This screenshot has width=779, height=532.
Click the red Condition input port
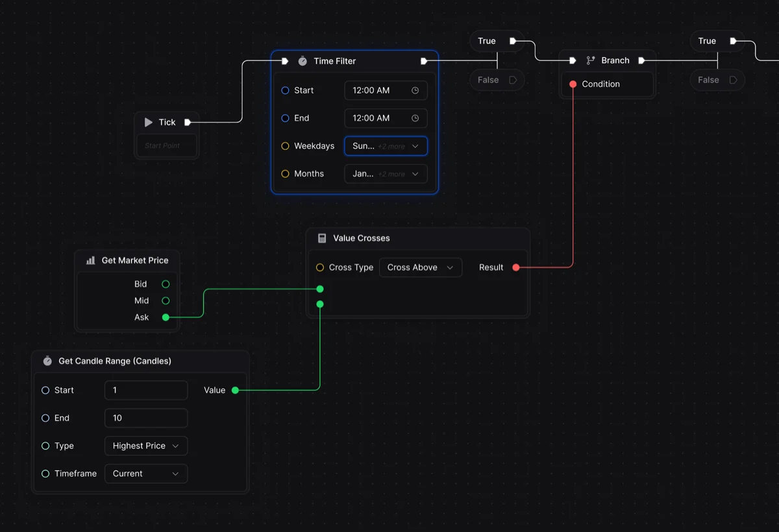pos(573,84)
